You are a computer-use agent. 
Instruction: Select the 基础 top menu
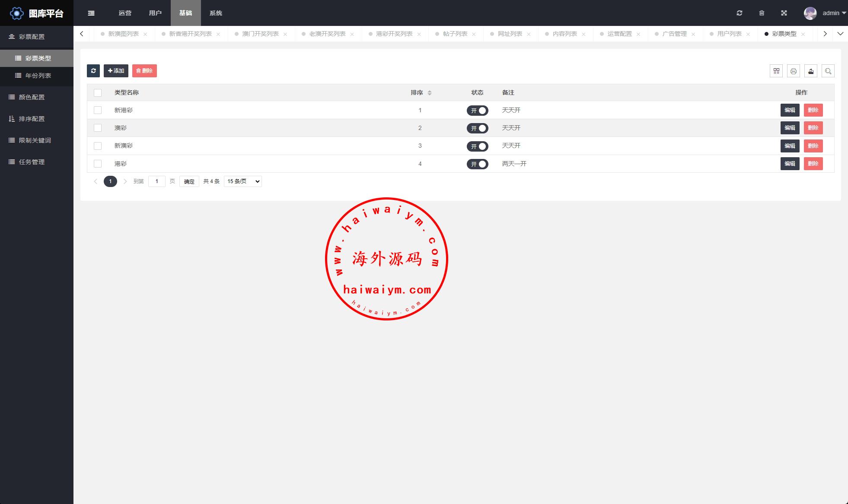pyautogui.click(x=185, y=13)
